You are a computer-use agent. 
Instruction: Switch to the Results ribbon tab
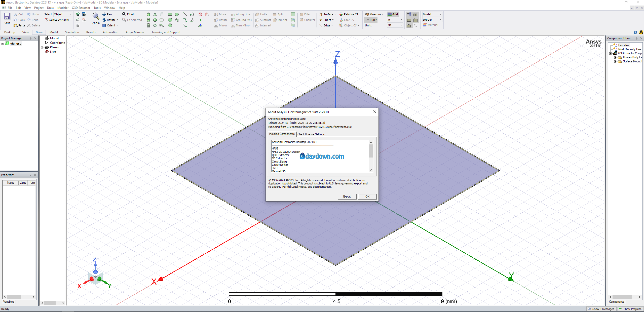91,32
